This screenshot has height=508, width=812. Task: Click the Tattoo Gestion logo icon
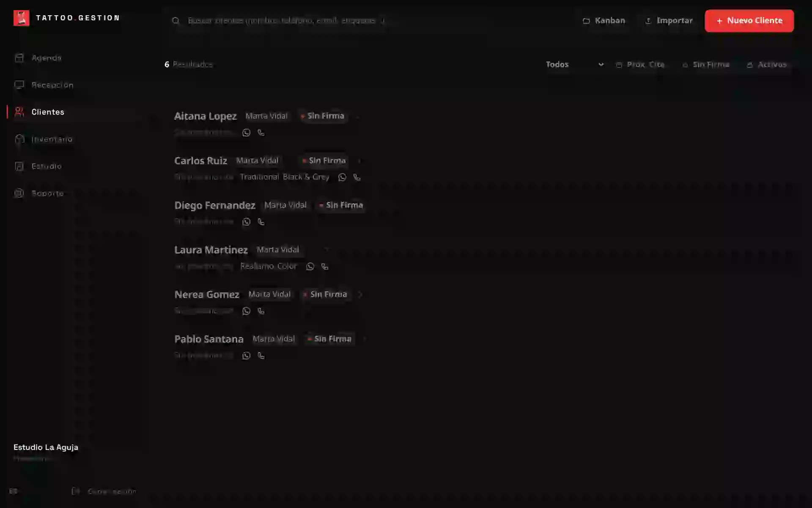[x=21, y=18]
